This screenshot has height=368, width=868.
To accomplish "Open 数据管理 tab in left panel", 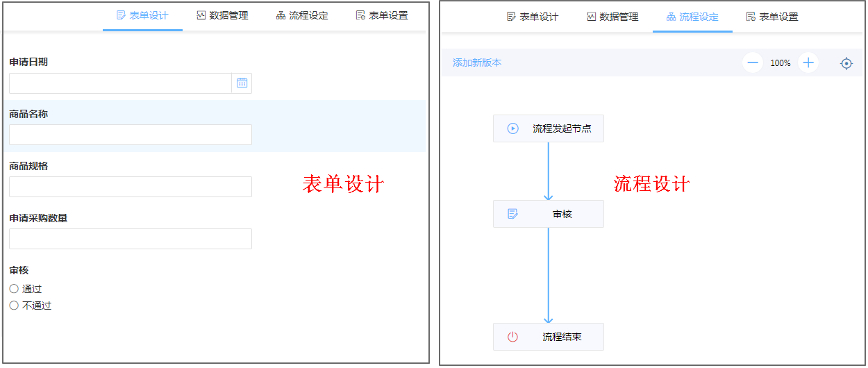I will pos(222,15).
